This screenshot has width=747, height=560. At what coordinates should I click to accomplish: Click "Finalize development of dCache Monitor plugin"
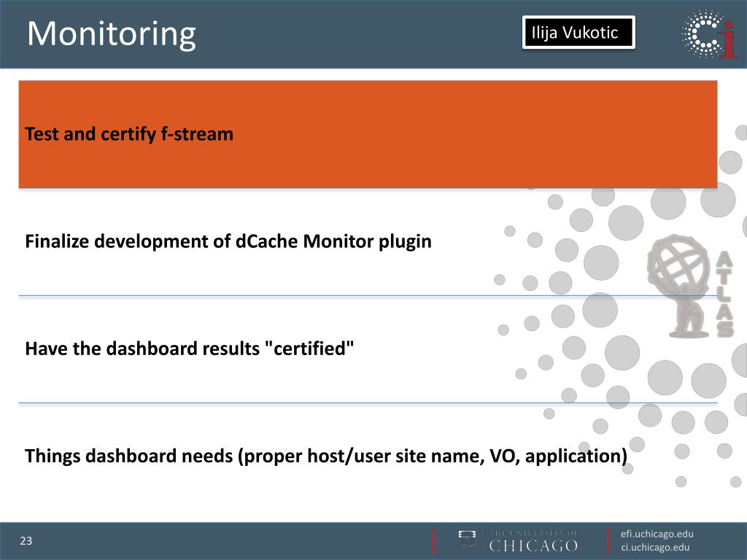pyautogui.click(x=228, y=241)
